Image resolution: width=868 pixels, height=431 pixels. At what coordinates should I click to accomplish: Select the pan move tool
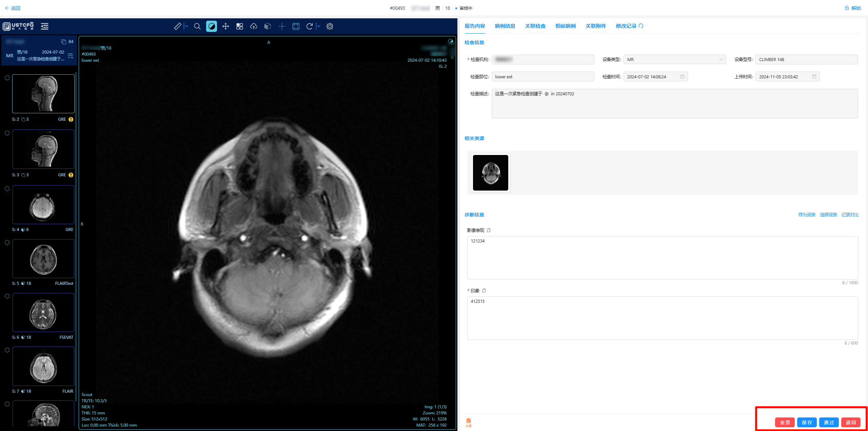pos(225,26)
